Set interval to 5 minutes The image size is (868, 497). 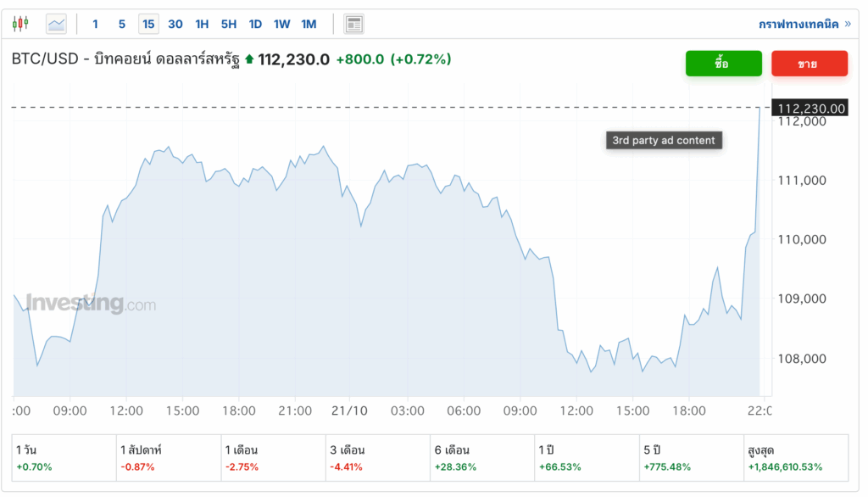tap(122, 24)
